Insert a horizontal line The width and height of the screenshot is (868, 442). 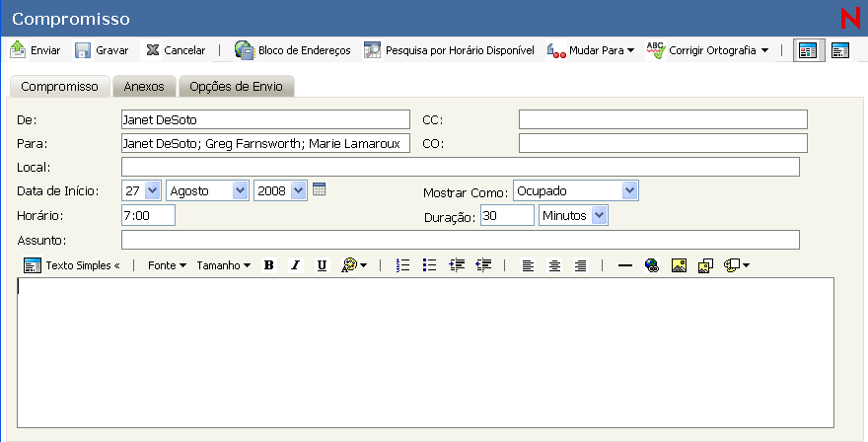625,265
